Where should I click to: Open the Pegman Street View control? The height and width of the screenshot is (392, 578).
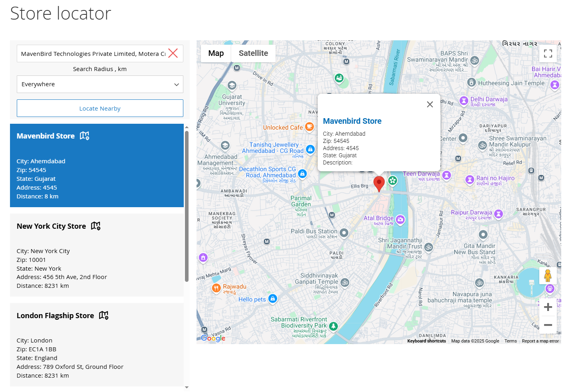[548, 275]
